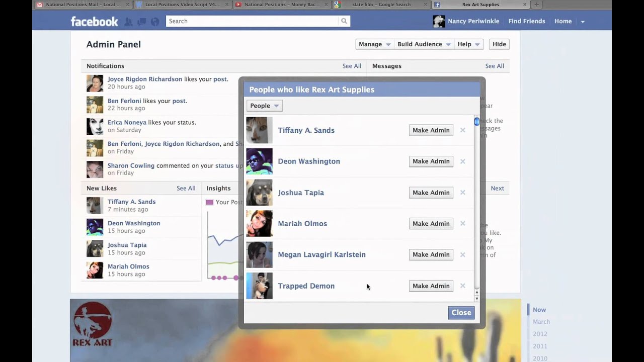Click Trapped Demon avatar in dialog
Image resolution: width=644 pixels, height=362 pixels.
259,286
